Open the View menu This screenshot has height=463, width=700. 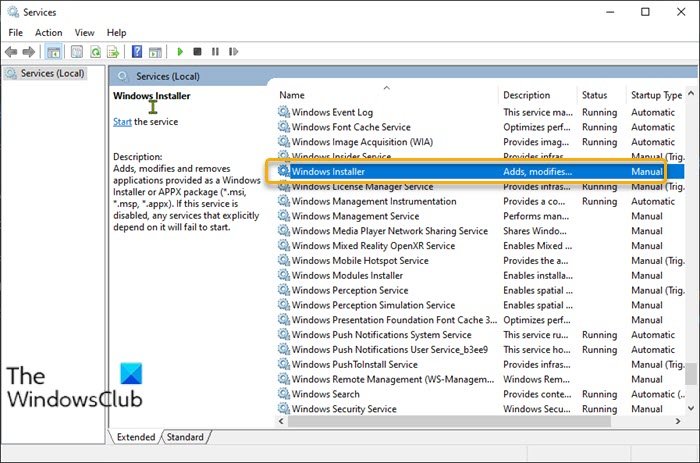click(x=85, y=32)
